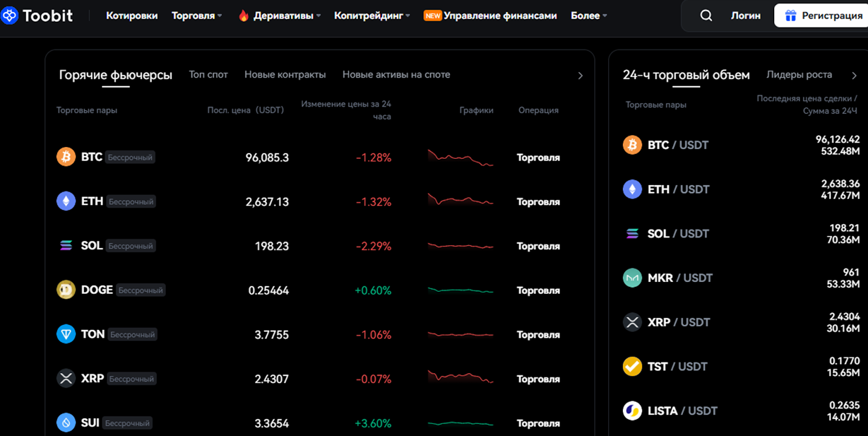868x436 pixels.
Task: Click the MKR coin icon
Action: [x=632, y=278]
